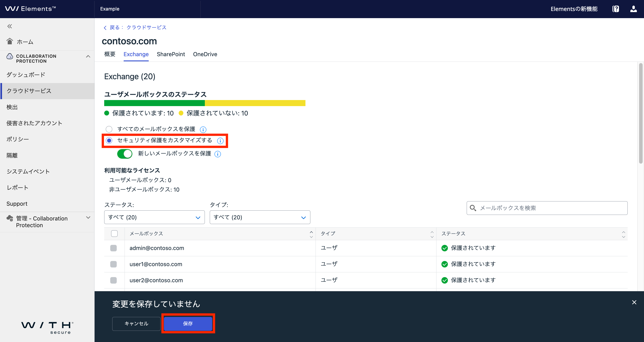Image resolution: width=644 pixels, height=342 pixels.
Task: Switch to the SharePoint tab
Action: tap(171, 54)
